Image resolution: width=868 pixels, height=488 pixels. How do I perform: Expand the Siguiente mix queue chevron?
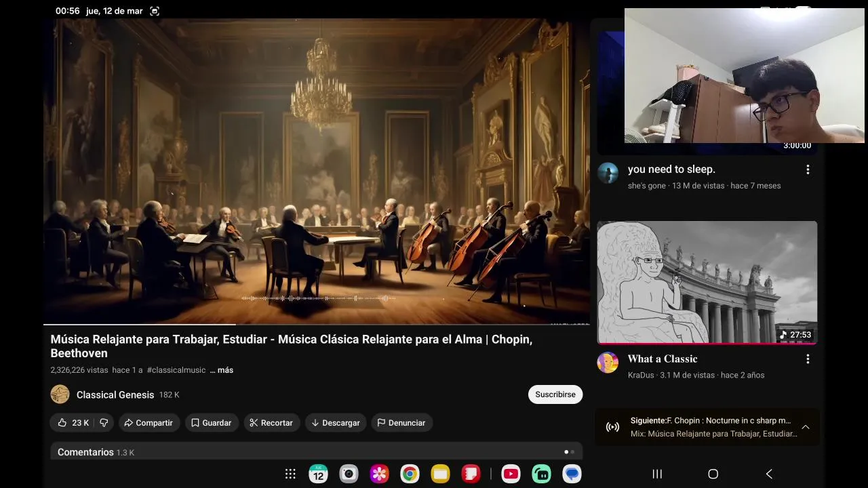coord(806,427)
